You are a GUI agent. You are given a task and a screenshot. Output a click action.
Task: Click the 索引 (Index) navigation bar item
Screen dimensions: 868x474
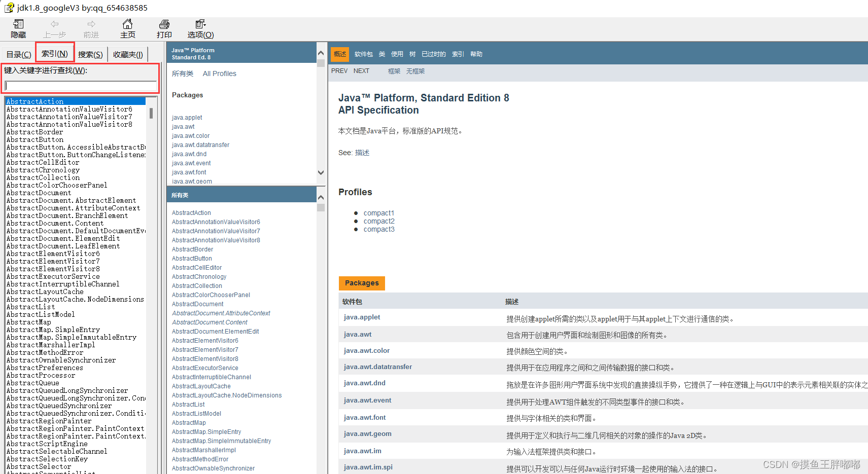point(458,54)
